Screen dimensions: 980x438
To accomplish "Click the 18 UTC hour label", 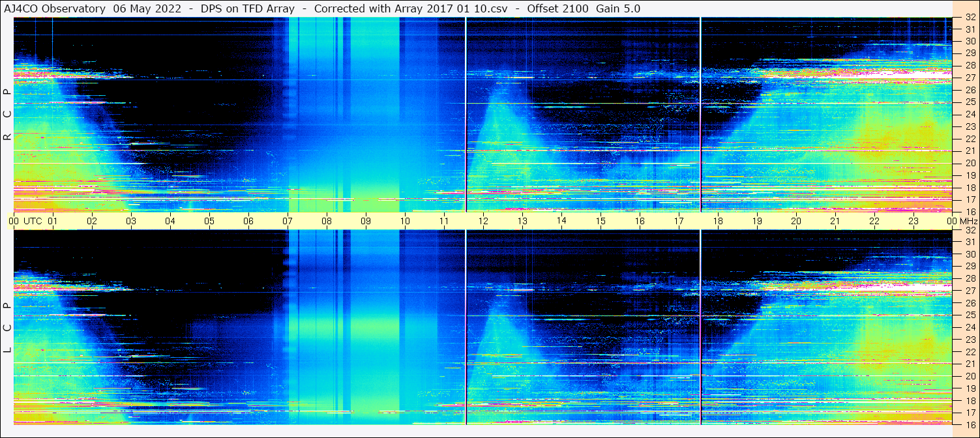I will 718,221.
